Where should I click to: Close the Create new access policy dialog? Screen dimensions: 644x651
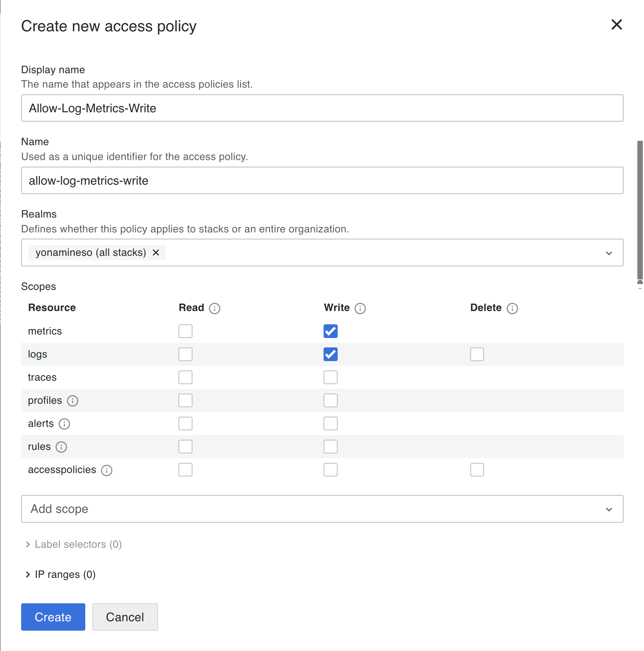click(x=616, y=25)
